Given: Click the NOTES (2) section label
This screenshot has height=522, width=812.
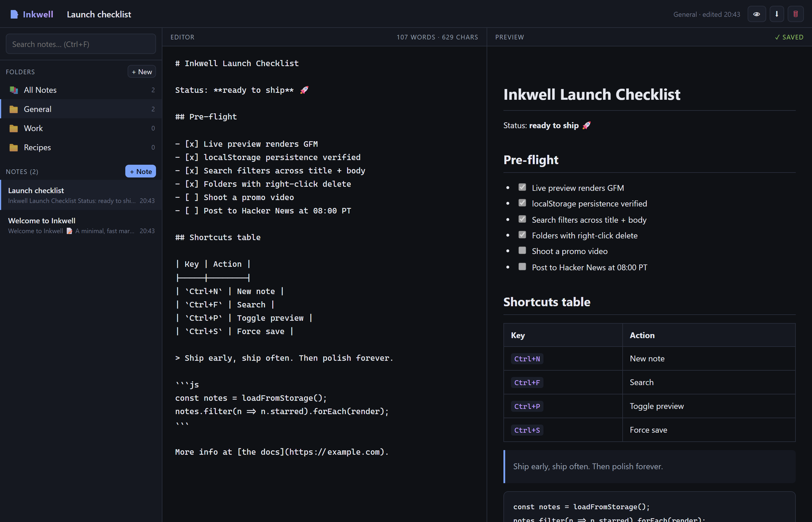Looking at the screenshot, I should [22, 171].
